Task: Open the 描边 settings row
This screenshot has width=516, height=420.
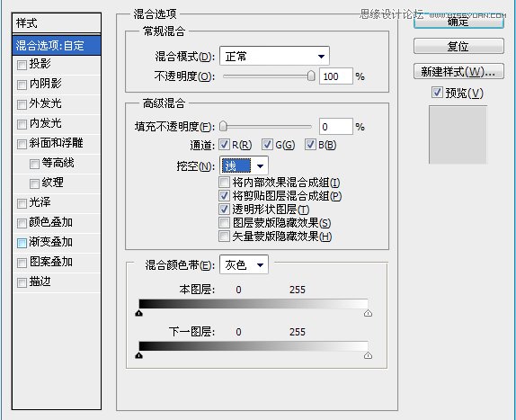Action: (x=57, y=282)
